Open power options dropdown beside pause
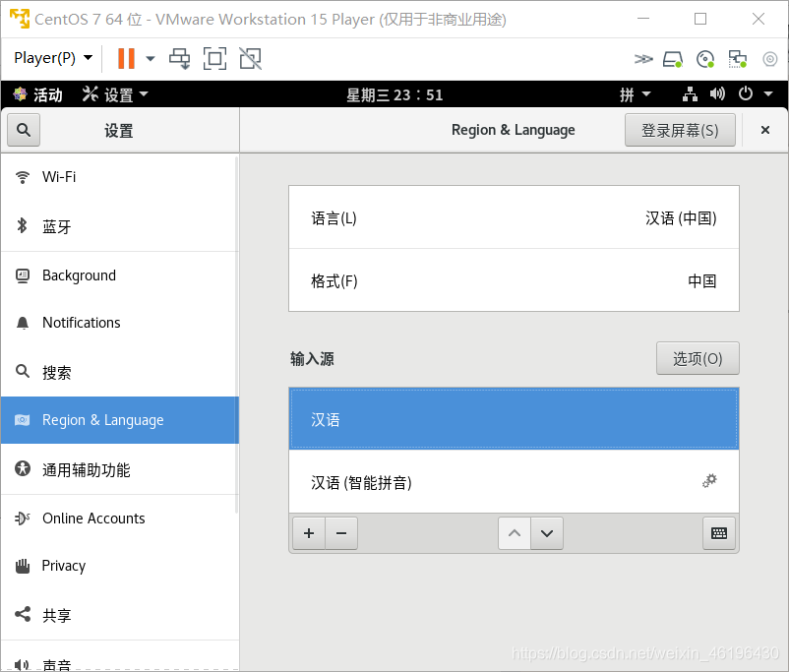The height and width of the screenshot is (672, 789). 150,58
